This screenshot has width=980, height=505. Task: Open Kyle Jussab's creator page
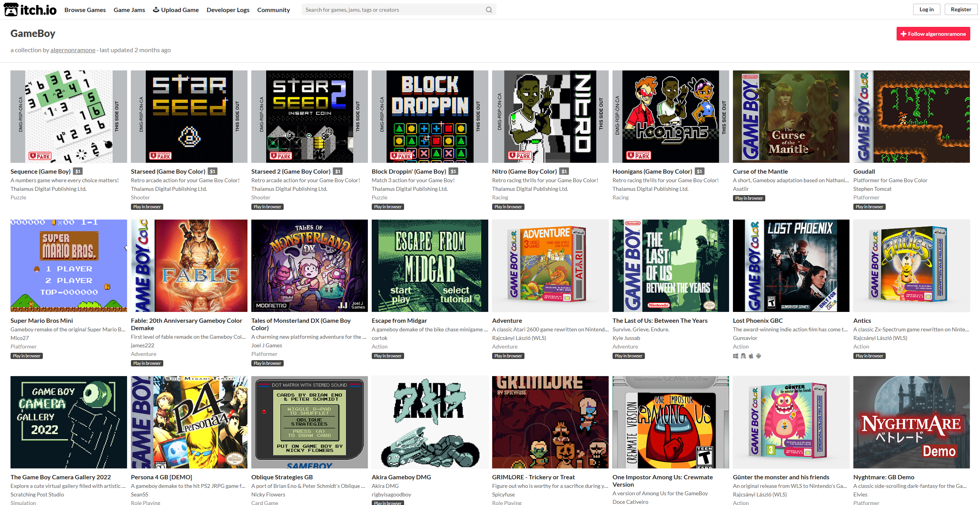[626, 338]
